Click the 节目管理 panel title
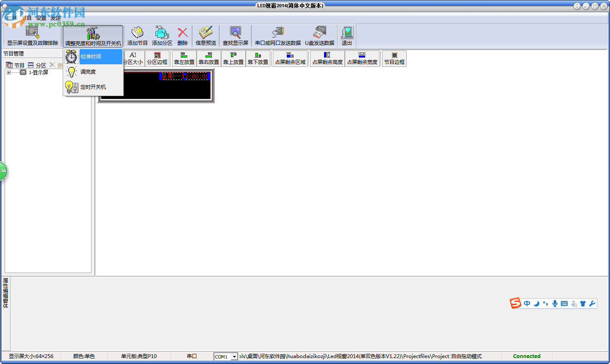Image resolution: width=610 pixels, height=364 pixels. point(14,54)
